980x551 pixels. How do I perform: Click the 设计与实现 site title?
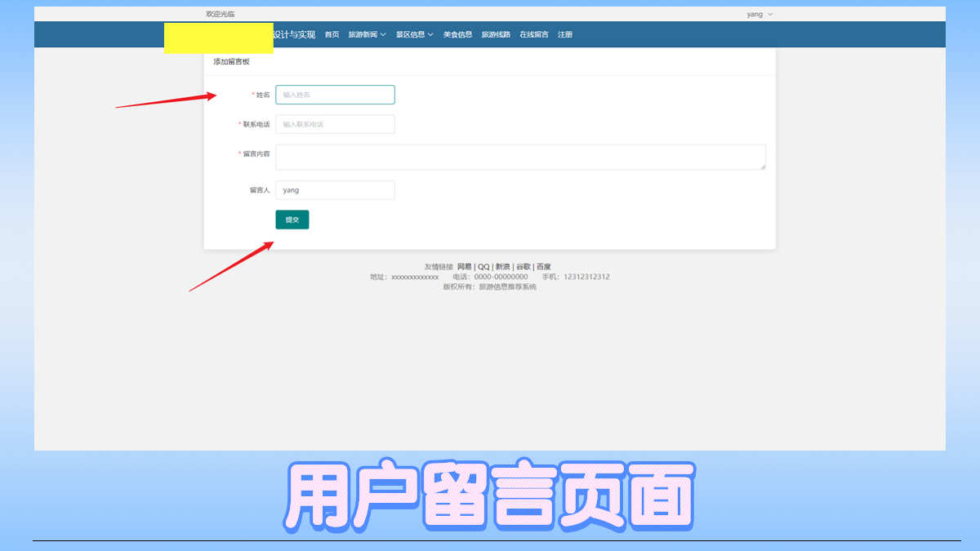click(x=294, y=34)
